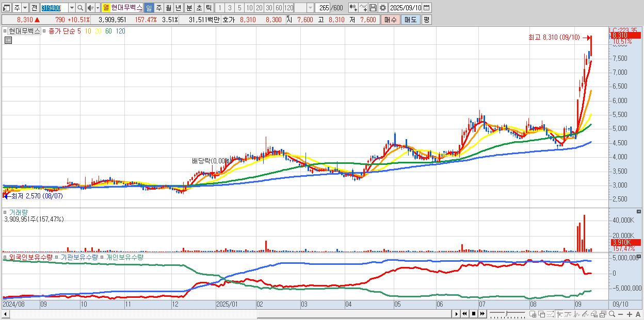
Task: Click the 전 button near stock code
Action: (x=34, y=8)
